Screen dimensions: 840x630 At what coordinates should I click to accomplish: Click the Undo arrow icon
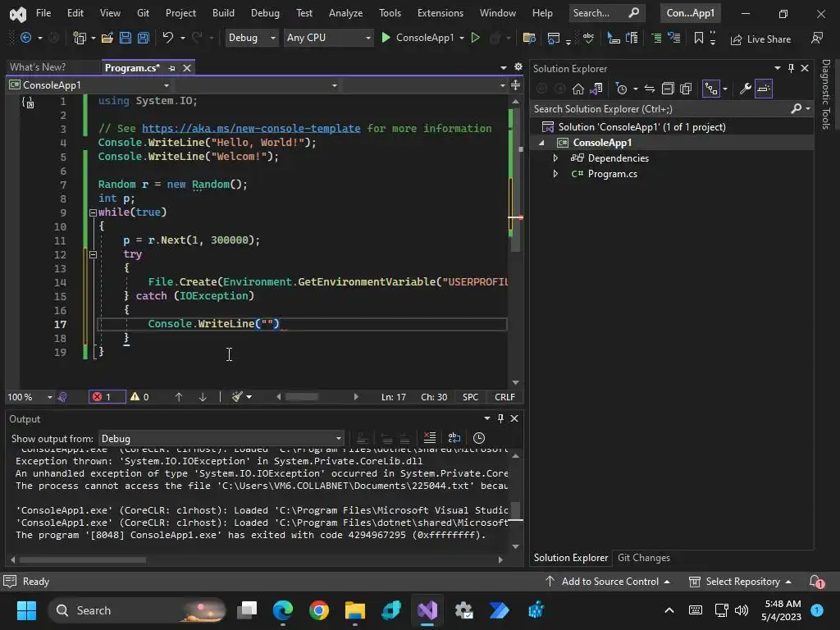pyautogui.click(x=167, y=38)
